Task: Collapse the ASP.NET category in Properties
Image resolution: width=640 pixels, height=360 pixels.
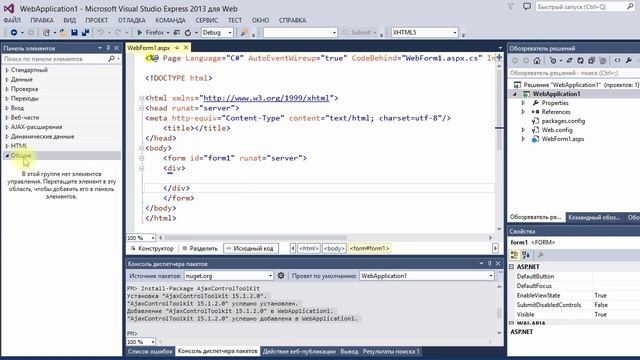Action: click(x=511, y=267)
